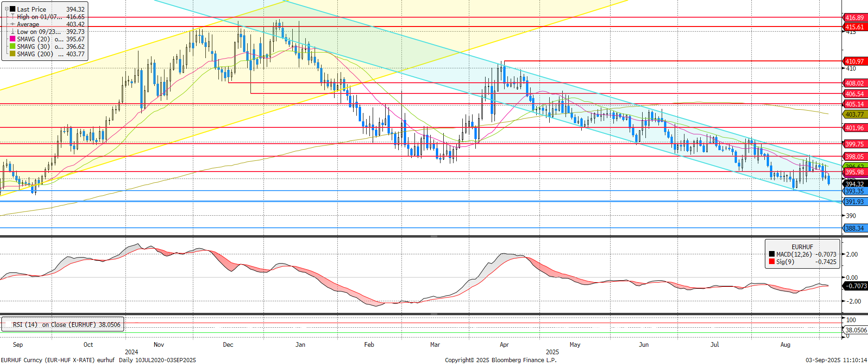The image size is (868, 364).
Task: Click the Sep label on time axis
Action: tap(18, 344)
